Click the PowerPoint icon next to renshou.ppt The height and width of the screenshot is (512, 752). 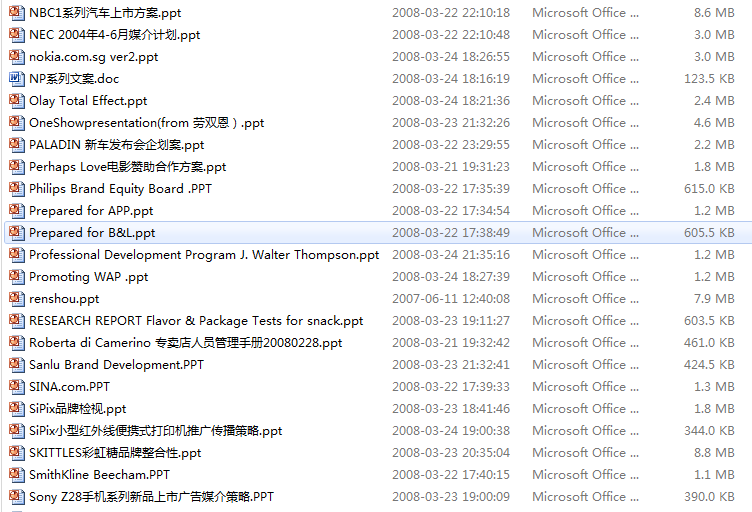pos(17,299)
